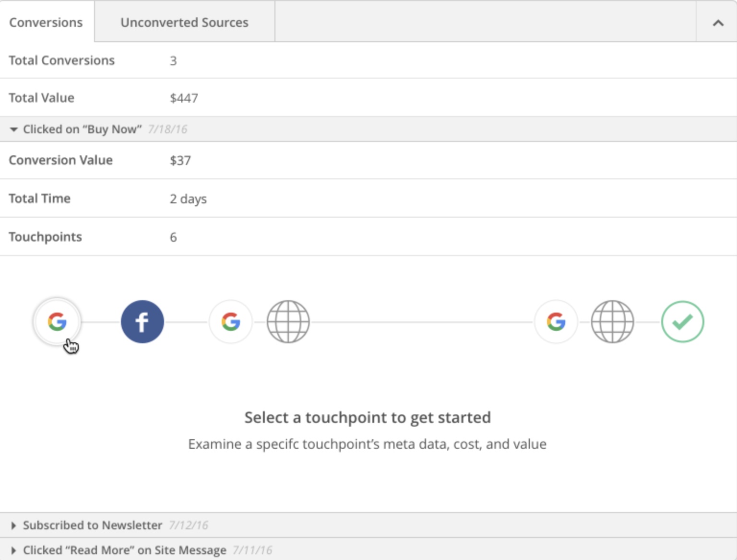Click "Select a touchpoint to get started" heading

(x=368, y=418)
